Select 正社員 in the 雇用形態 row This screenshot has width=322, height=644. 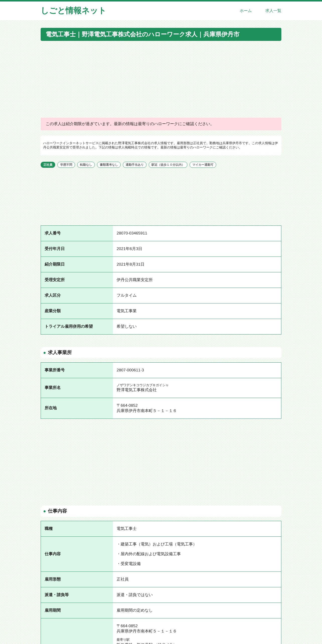pyautogui.click(x=123, y=579)
